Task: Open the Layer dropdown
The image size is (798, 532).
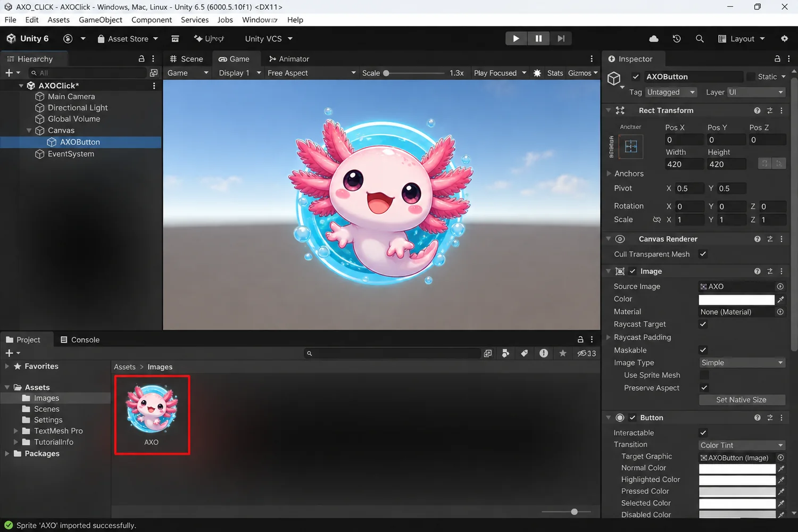Action: pos(756,92)
